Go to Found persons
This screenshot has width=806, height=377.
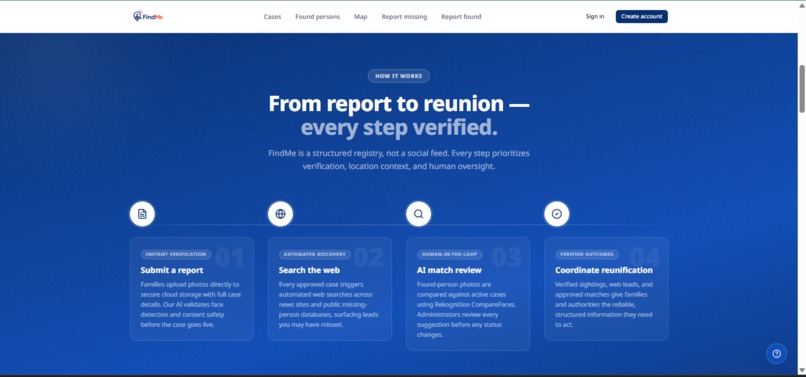[x=317, y=16]
